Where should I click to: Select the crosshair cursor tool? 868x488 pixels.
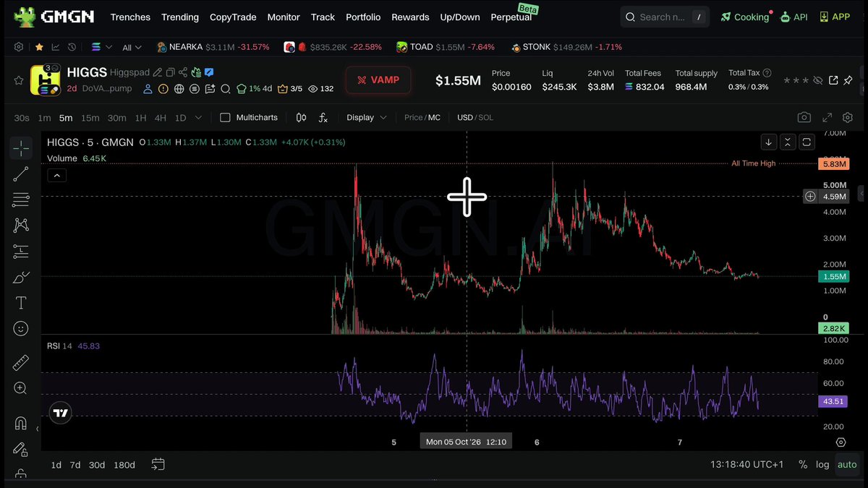21,148
